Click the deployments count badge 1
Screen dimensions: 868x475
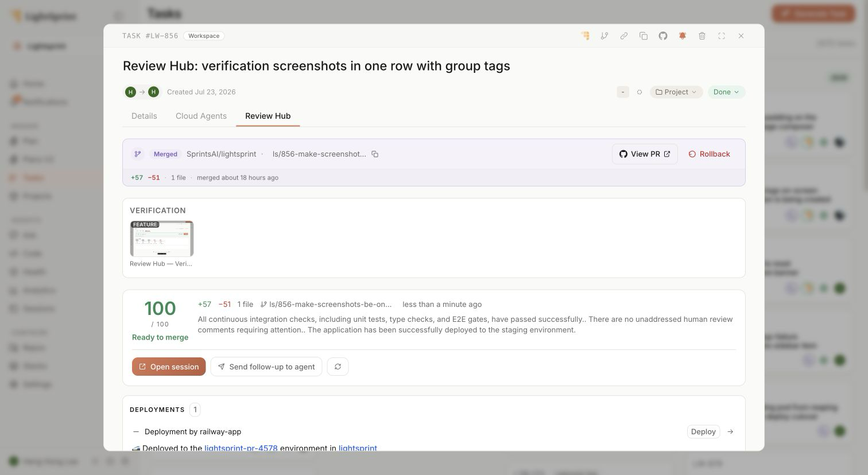click(x=195, y=410)
